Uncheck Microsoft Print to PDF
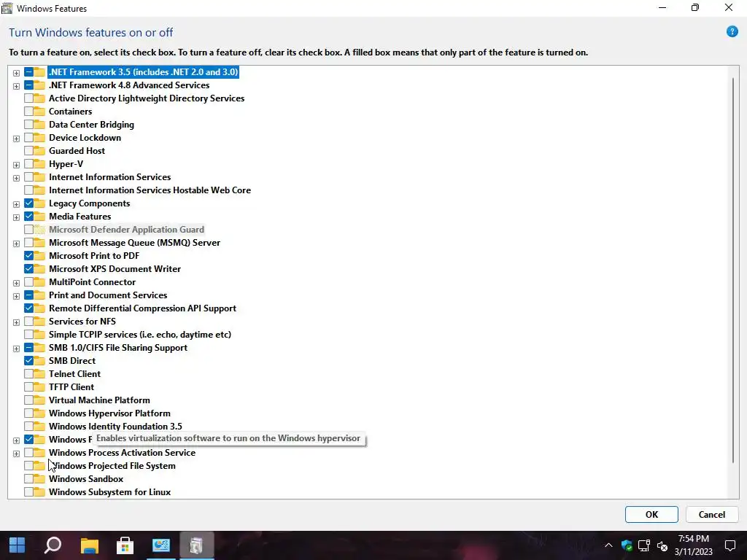The image size is (747, 560). tap(28, 256)
